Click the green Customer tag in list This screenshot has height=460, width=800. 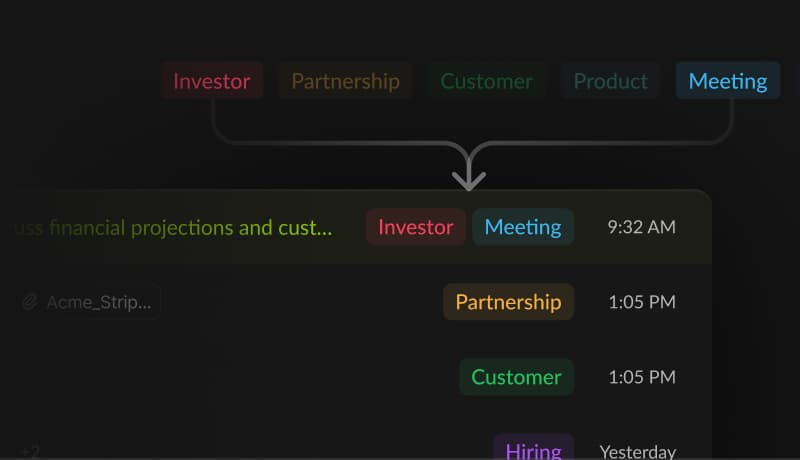516,377
